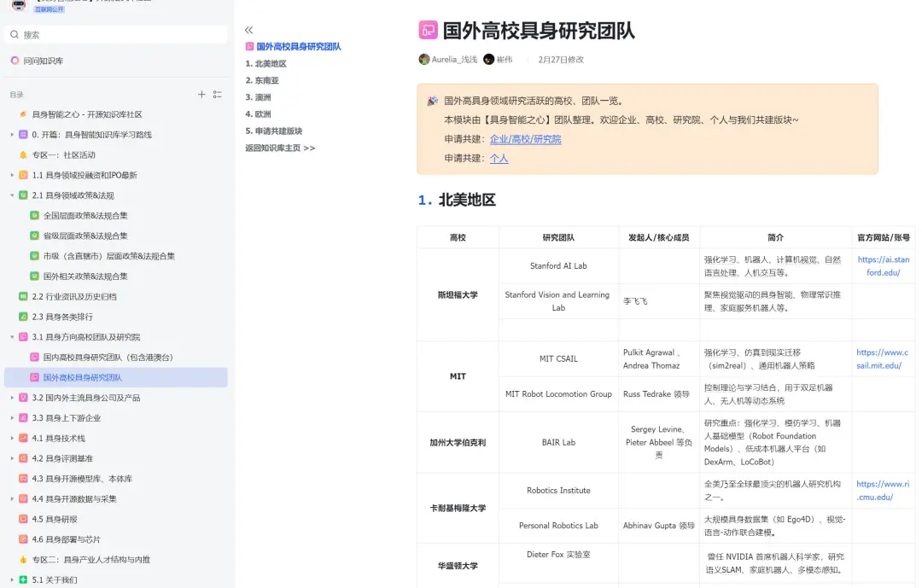Click the icon for 2.2 行业资讯及历史归档
Screen dimensions: 922x588
click(23, 296)
